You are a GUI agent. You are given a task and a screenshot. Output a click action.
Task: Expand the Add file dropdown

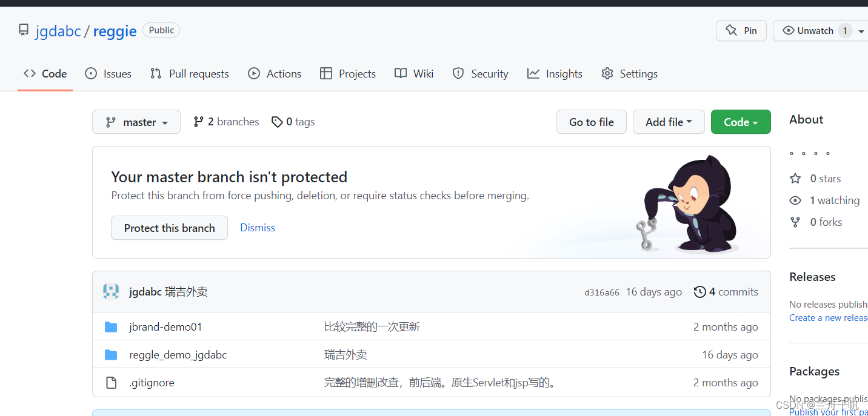tap(669, 122)
